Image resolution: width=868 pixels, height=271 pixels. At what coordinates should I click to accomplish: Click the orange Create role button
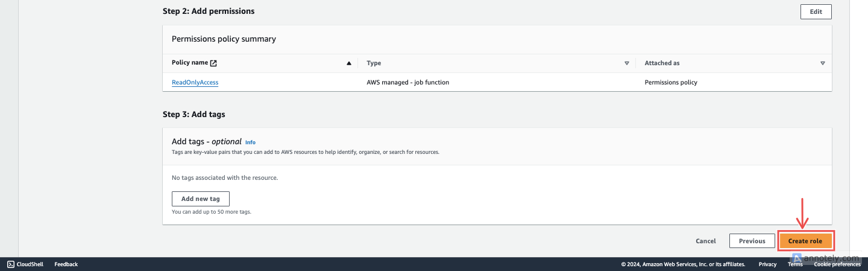pyautogui.click(x=805, y=241)
